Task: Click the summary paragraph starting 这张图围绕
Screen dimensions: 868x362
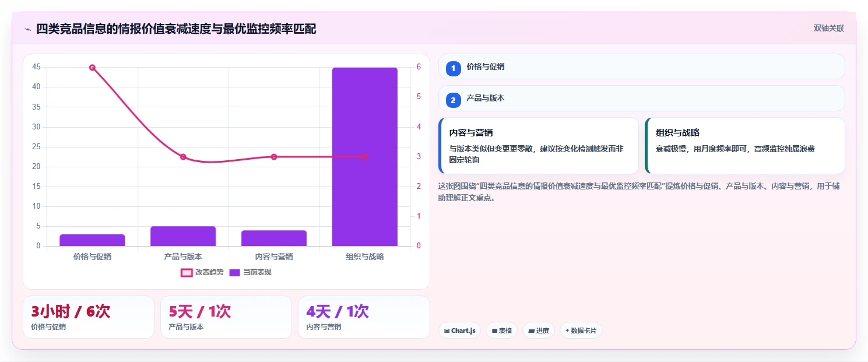Action: pyautogui.click(x=639, y=192)
